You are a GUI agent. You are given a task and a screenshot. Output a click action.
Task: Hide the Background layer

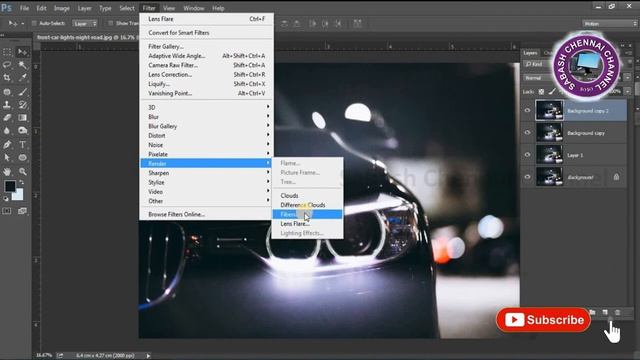(527, 177)
